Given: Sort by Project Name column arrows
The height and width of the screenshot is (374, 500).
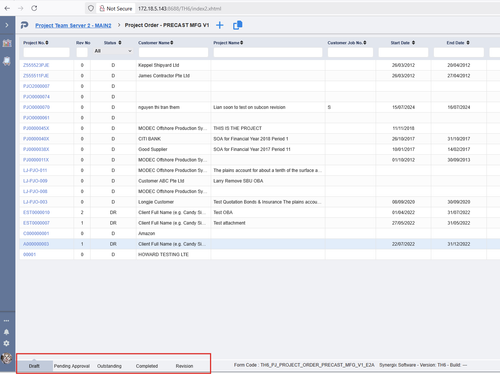Looking at the screenshot, I should 242,43.
